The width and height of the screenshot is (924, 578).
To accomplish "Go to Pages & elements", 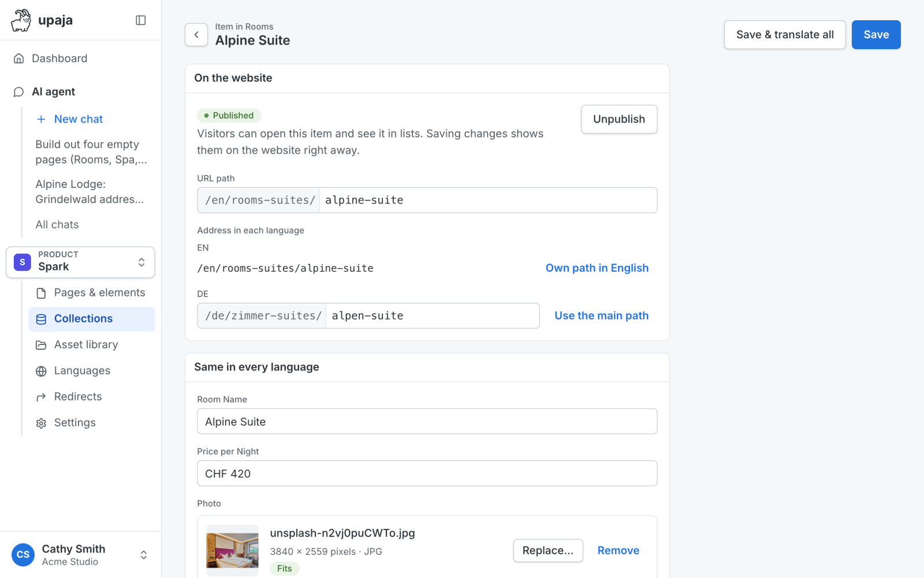I will (x=92, y=293).
